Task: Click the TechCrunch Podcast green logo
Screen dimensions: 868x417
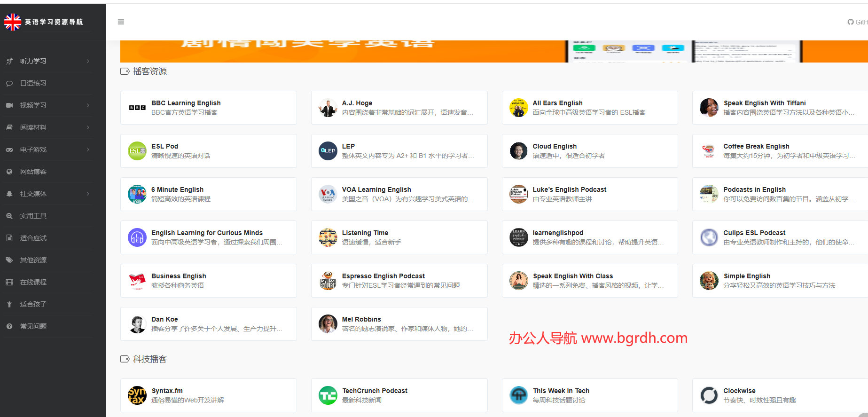Action: [x=328, y=395]
